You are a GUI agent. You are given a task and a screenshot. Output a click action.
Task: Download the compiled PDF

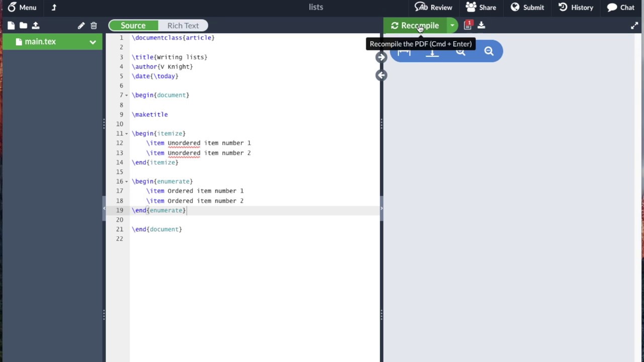[x=481, y=25]
